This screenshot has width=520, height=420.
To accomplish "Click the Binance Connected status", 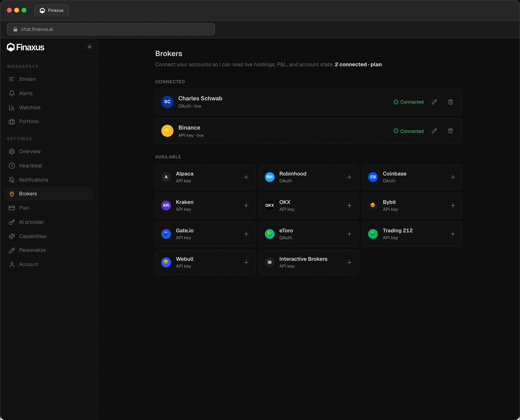I will (x=408, y=131).
